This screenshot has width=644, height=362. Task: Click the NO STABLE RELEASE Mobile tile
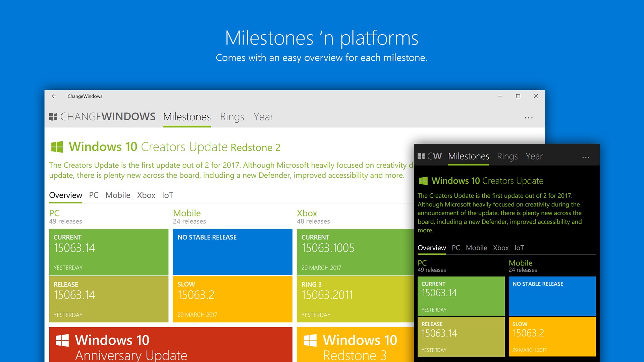(x=232, y=251)
